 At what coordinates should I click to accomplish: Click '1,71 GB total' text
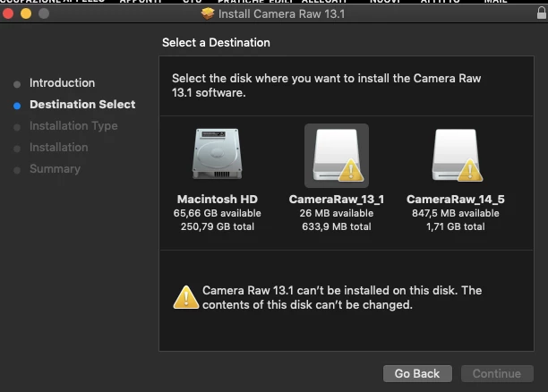[456, 226]
